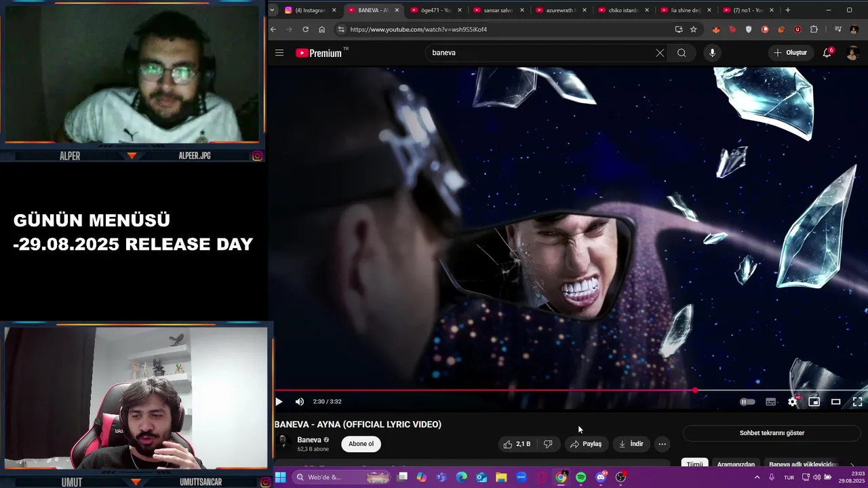
Task: Open the player settings gear
Action: [x=793, y=402]
